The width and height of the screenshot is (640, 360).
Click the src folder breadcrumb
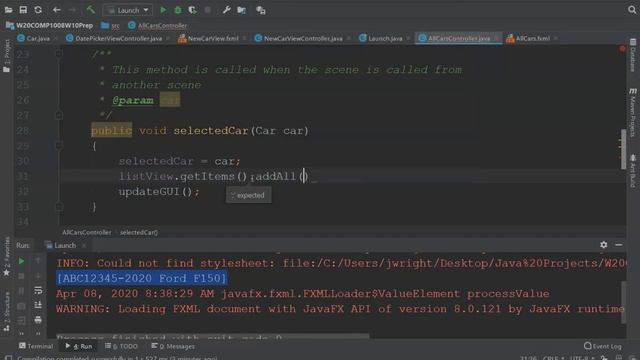pos(111,25)
